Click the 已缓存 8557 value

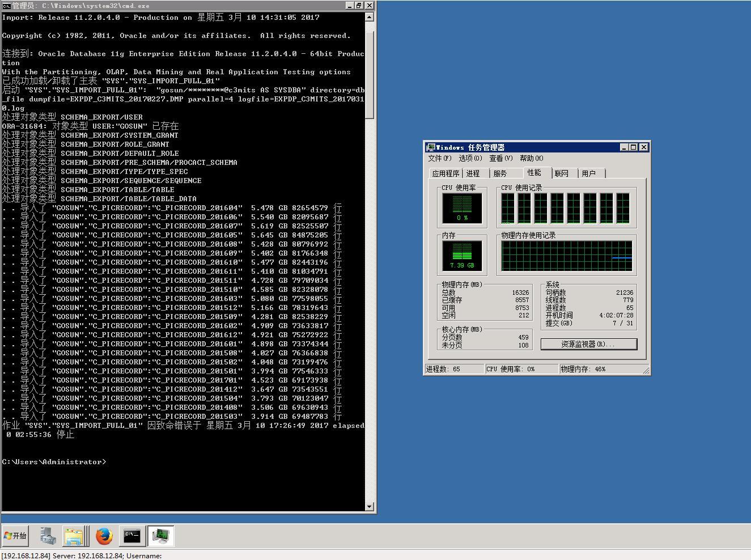[522, 300]
